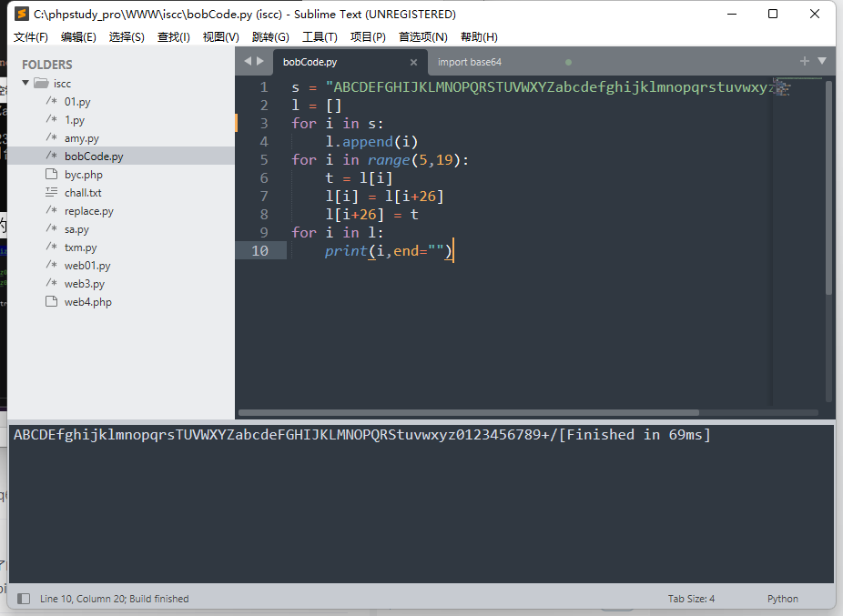Open 1.py in the sidebar
The width and height of the screenshot is (843, 616).
click(74, 120)
